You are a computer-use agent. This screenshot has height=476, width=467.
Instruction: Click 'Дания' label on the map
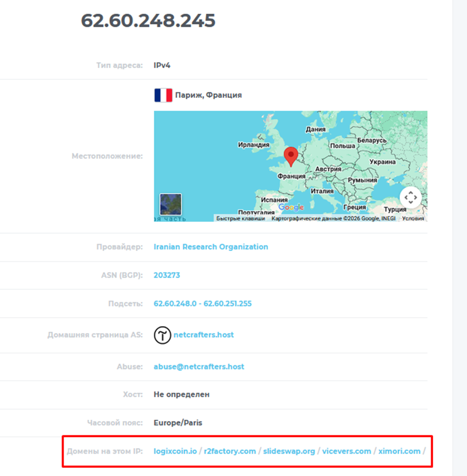316,130
